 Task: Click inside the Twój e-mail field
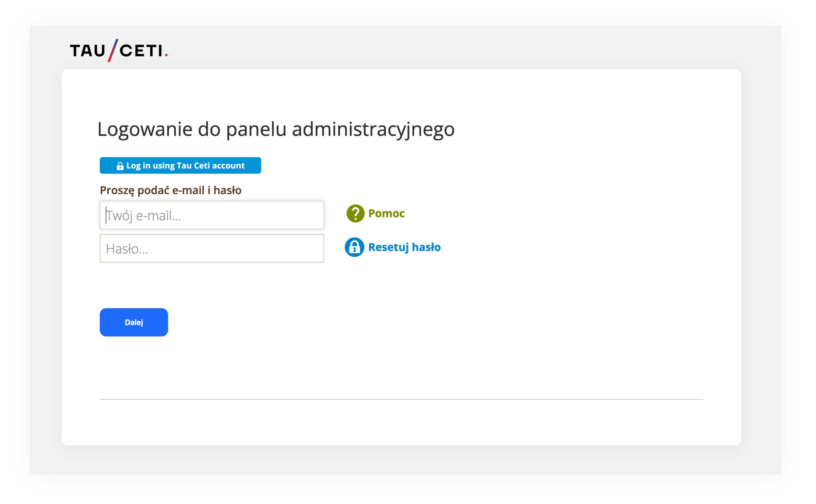[212, 215]
